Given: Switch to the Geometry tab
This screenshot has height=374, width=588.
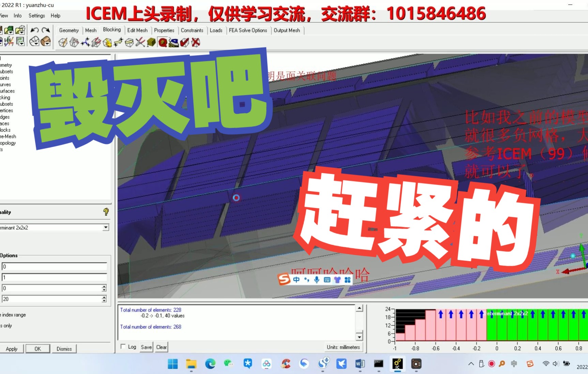Looking at the screenshot, I should coord(69,30).
